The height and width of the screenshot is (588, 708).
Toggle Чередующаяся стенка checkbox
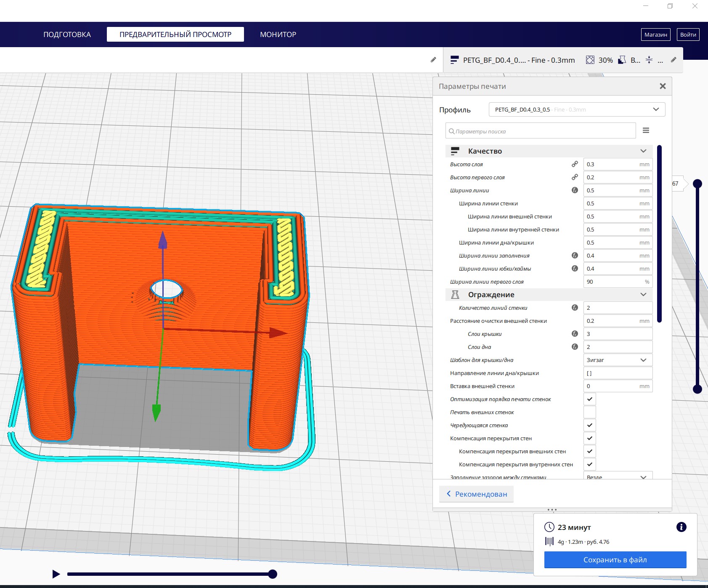(590, 425)
